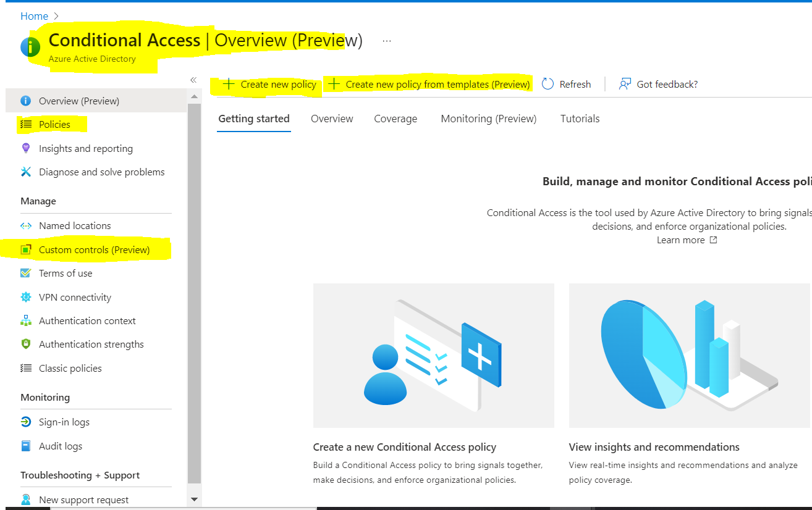Viewport: 812px width, 510px height.
Task: Click the Policies list icon in sidebar
Action: pyautogui.click(x=25, y=124)
